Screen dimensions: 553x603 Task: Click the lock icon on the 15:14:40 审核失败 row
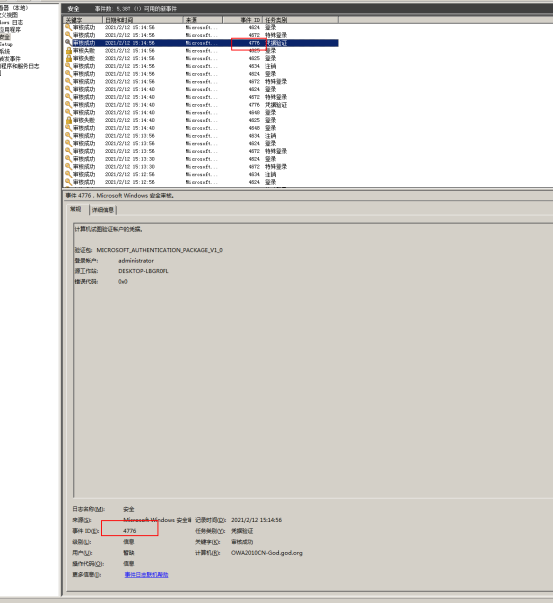coord(69,120)
